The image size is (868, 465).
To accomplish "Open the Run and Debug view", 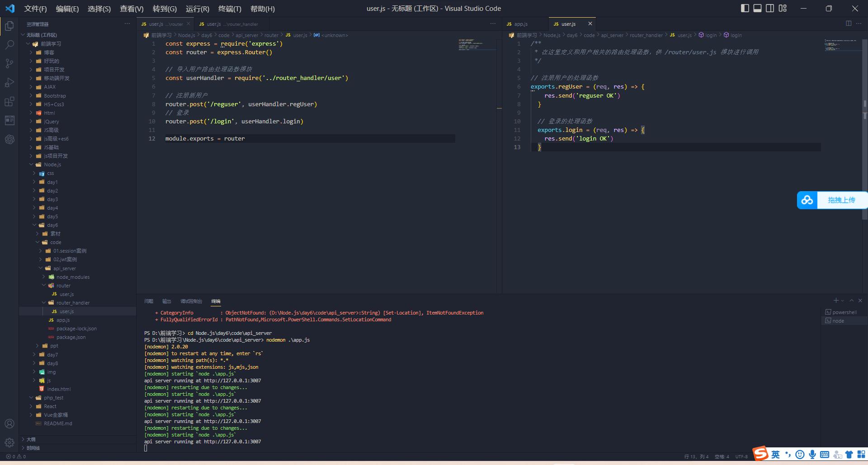I will (9, 82).
